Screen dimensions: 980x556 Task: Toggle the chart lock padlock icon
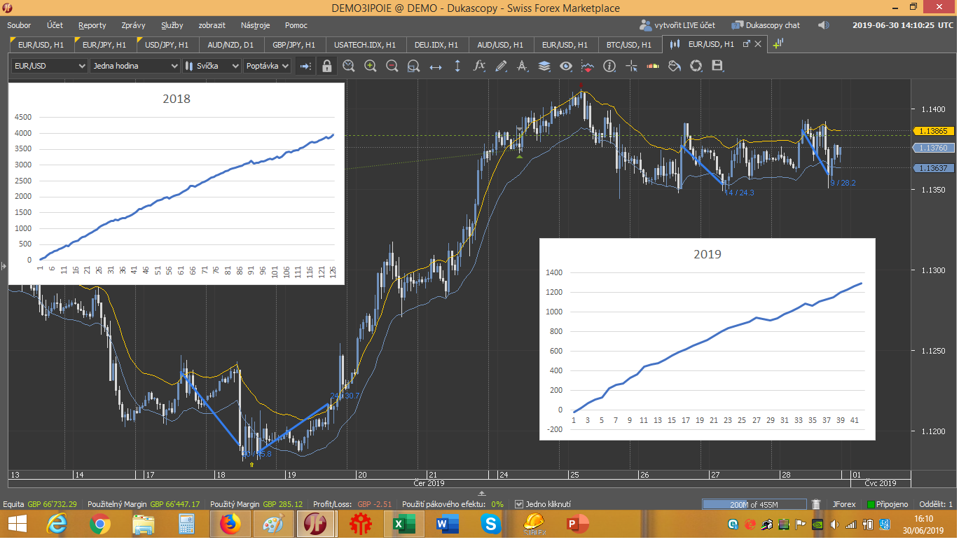coord(326,66)
